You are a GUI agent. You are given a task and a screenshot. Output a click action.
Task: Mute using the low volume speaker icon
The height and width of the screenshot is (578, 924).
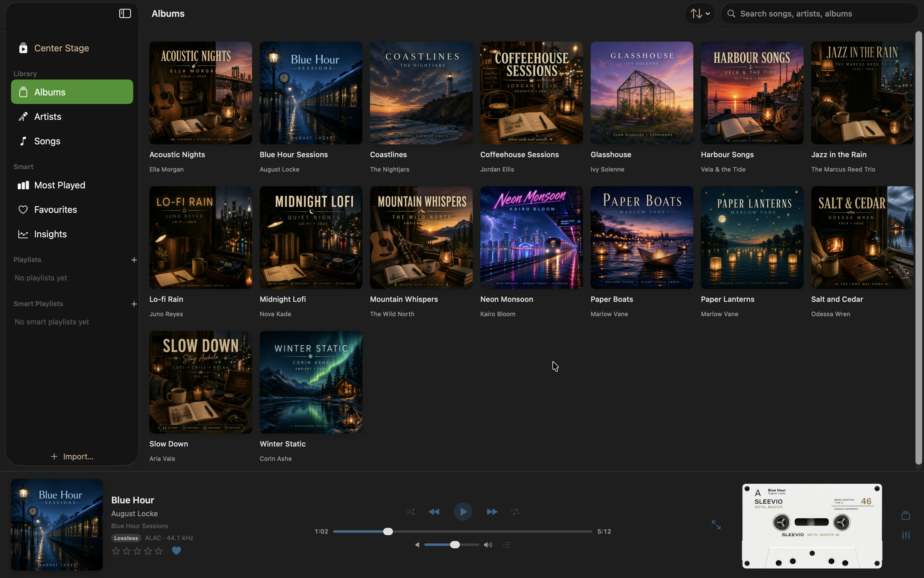417,545
